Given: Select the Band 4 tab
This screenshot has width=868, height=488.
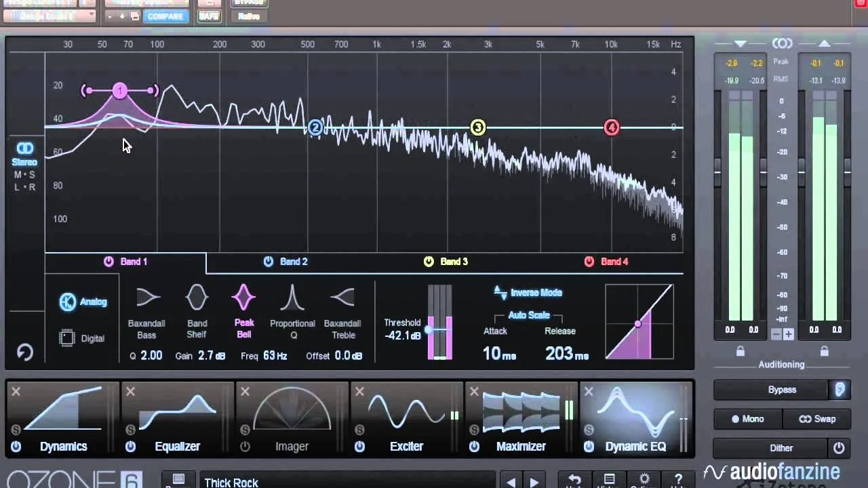Looking at the screenshot, I should tap(606, 262).
